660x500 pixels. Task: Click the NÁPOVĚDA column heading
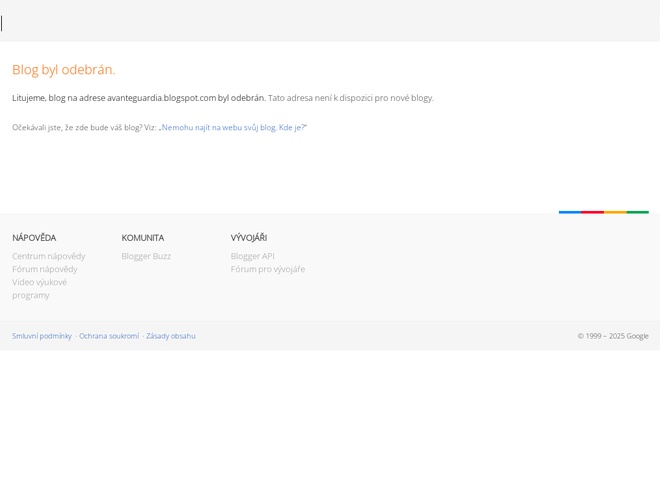(x=34, y=238)
